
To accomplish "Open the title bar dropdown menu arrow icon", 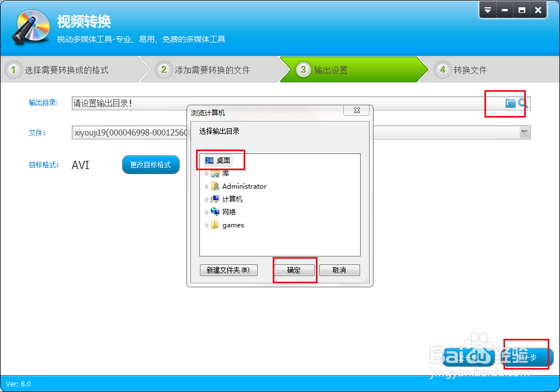I will [x=488, y=10].
